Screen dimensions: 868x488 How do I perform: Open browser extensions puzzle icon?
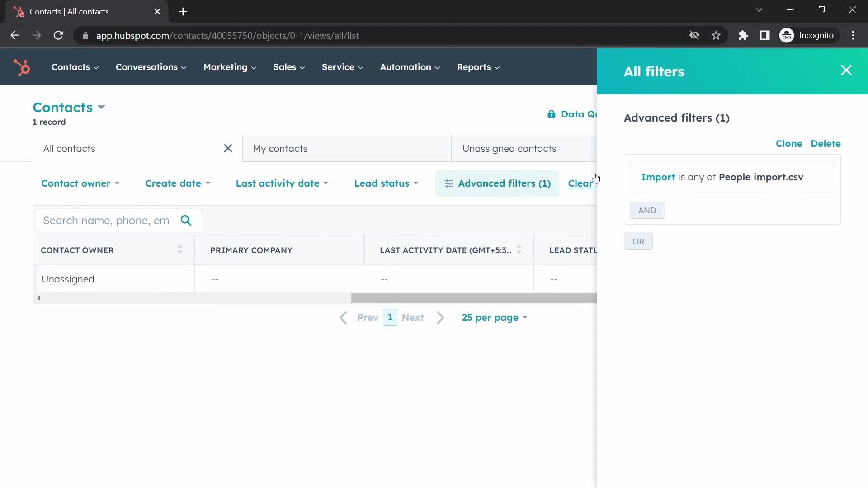743,35
